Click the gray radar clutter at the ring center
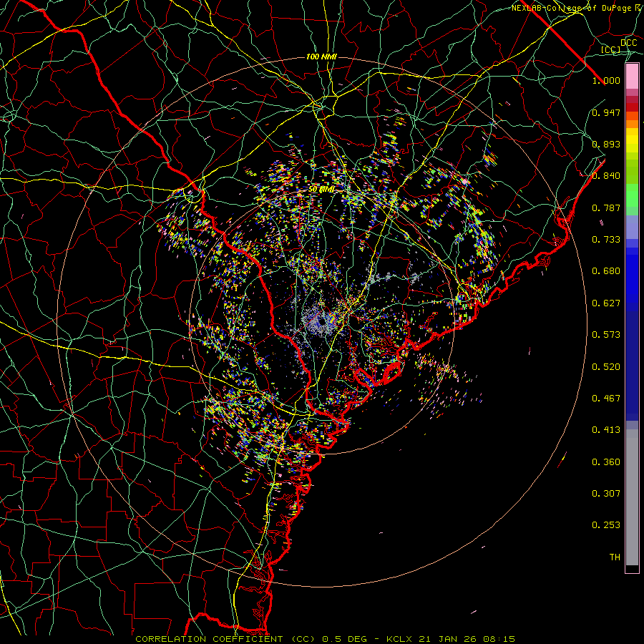 pos(321,320)
